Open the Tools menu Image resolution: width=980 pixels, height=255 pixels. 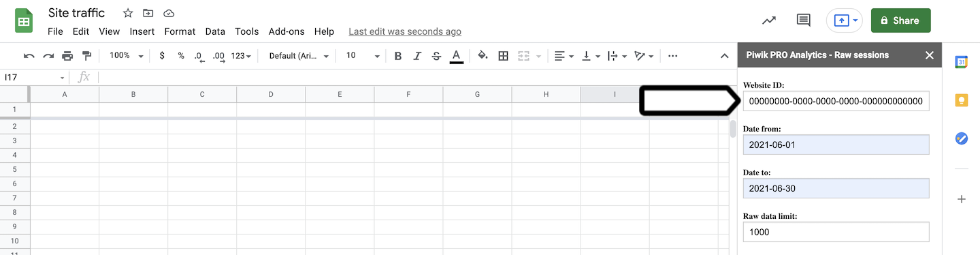[x=247, y=31]
